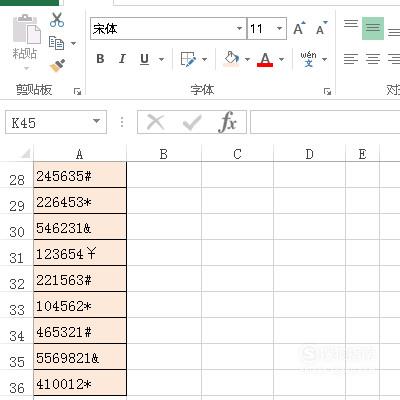
Task: Apply fill color with paint bucket
Action: pyautogui.click(x=231, y=59)
